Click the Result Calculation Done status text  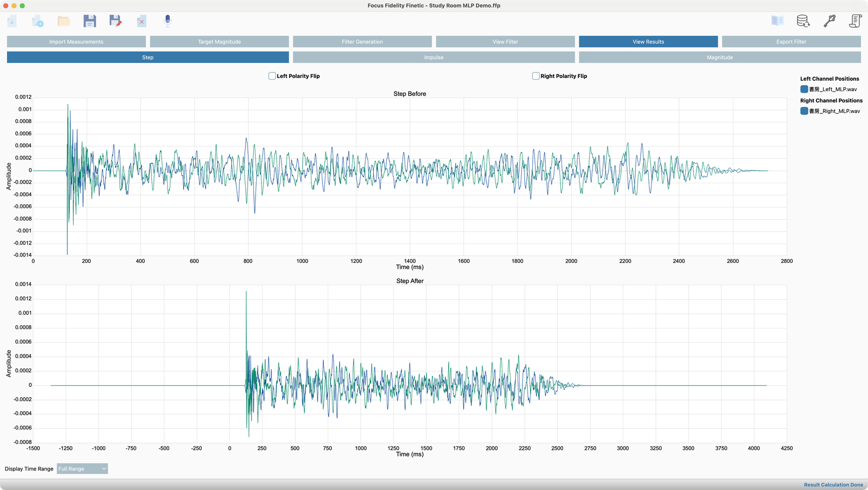[x=833, y=485]
